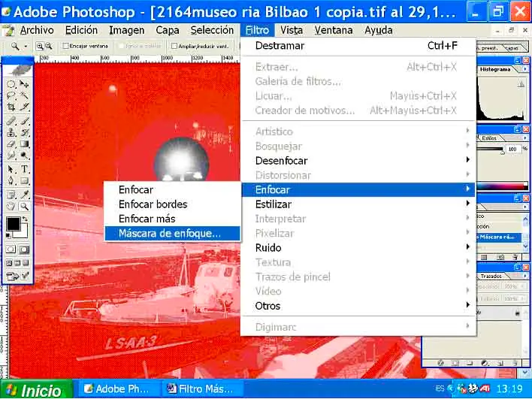
Task: Switch to Standard editing mode
Action: 11,249
